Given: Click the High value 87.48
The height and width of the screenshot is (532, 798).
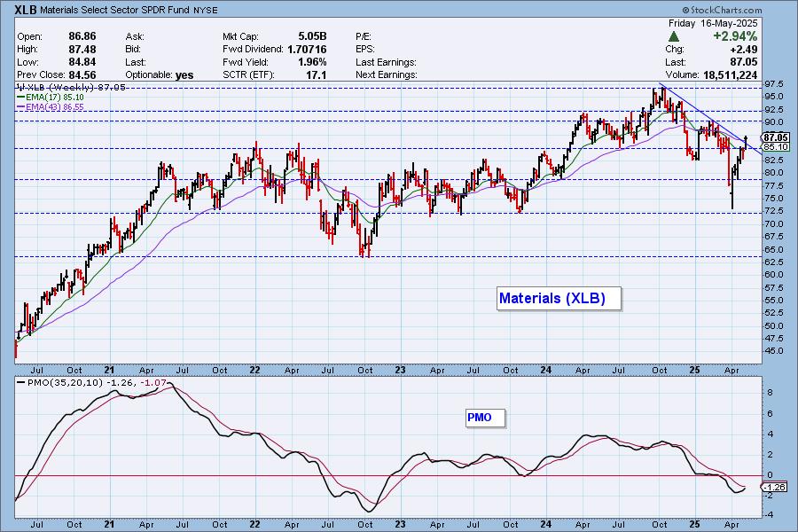Looking at the screenshot, I should 82,50.
